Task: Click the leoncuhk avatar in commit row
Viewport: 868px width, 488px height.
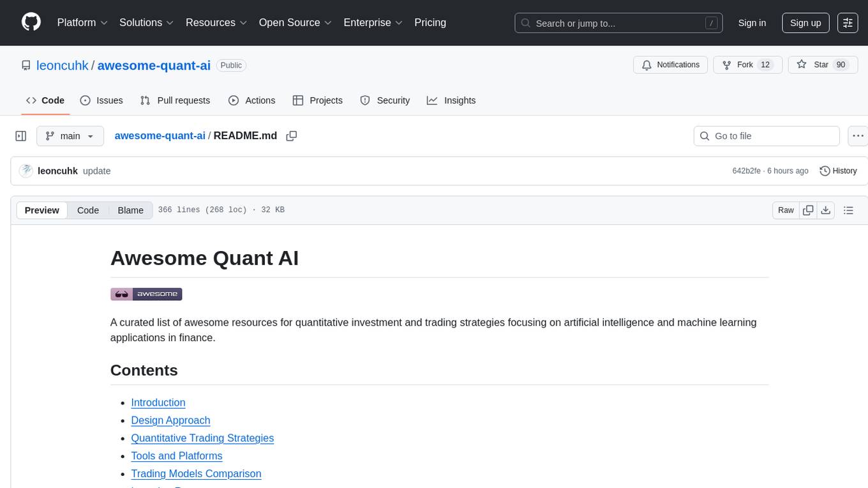Action: tap(26, 171)
